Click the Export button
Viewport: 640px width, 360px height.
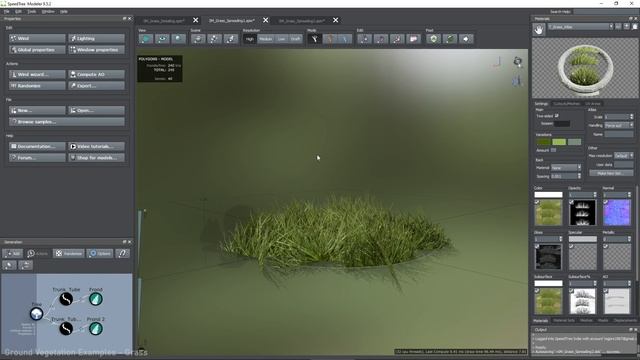tap(96, 86)
